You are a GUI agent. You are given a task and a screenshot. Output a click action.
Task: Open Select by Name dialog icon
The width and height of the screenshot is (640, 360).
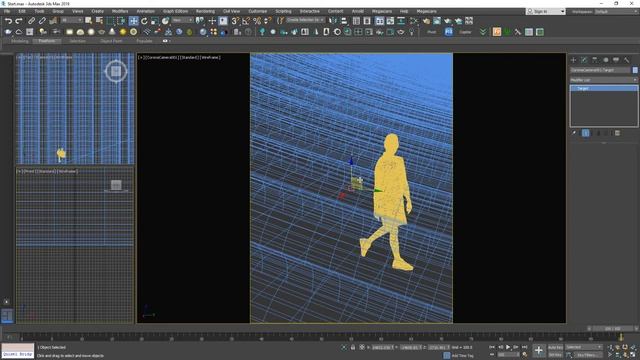point(99,21)
